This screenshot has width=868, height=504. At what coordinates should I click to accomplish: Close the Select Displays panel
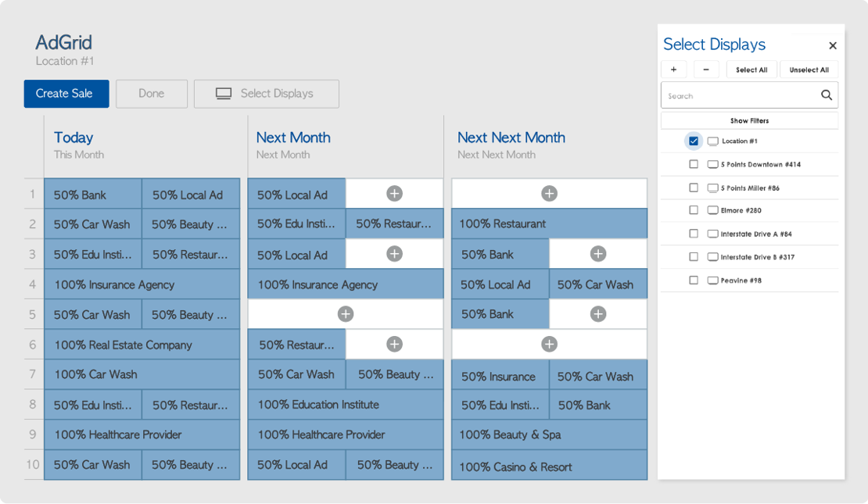(833, 46)
